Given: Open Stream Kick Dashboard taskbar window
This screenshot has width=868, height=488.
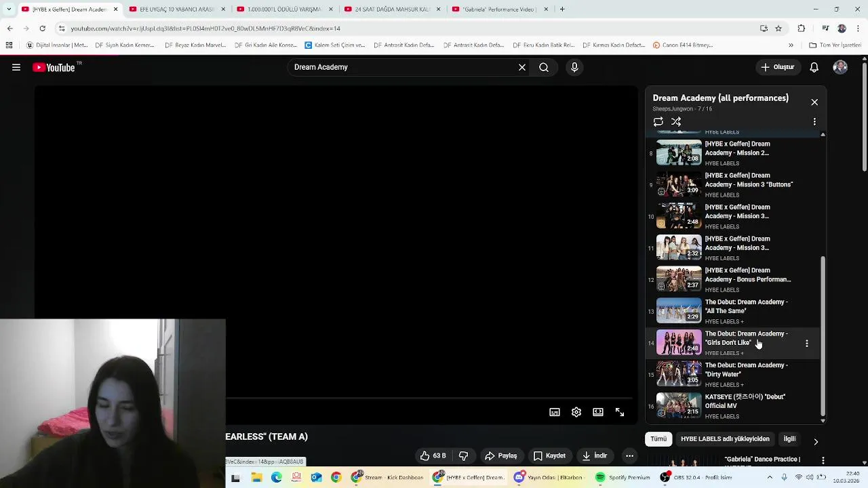Looking at the screenshot, I should [x=387, y=478].
